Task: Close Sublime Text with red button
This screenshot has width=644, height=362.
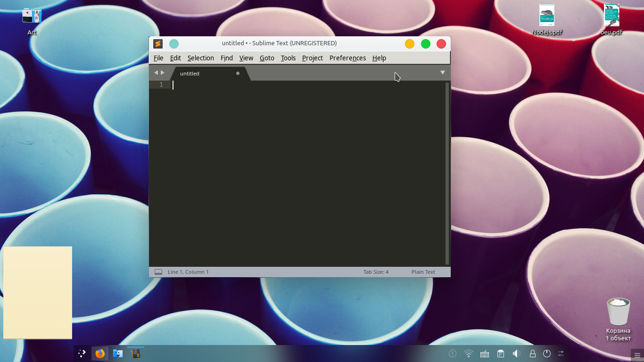Action: pos(441,44)
